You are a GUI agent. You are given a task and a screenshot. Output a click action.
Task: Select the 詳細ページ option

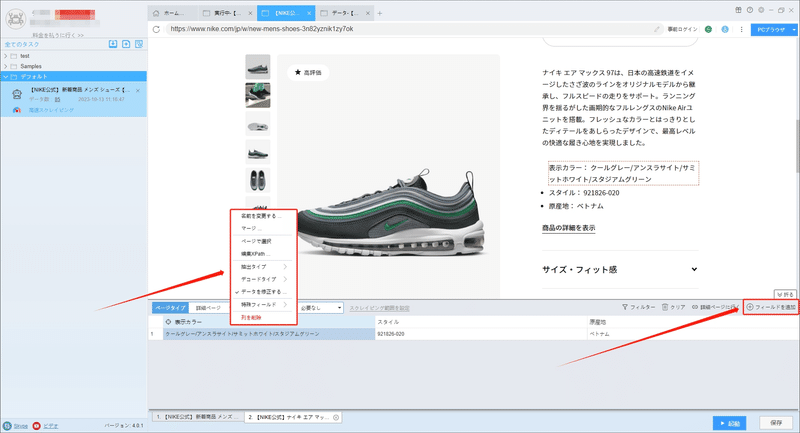(209, 308)
